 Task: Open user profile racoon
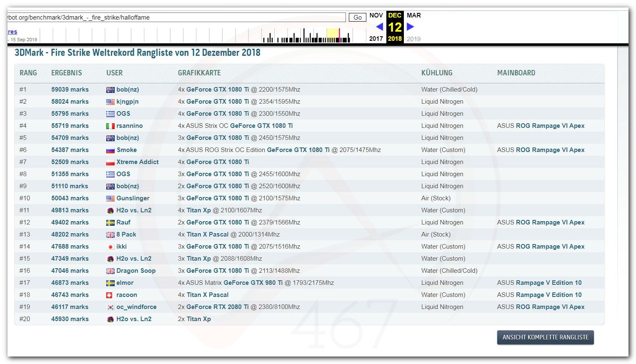[x=127, y=295]
